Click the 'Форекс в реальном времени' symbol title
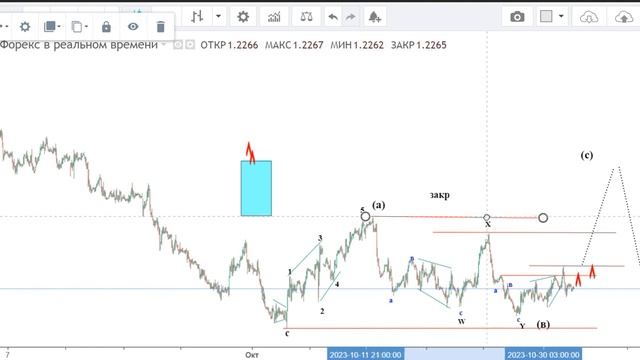 79,45
